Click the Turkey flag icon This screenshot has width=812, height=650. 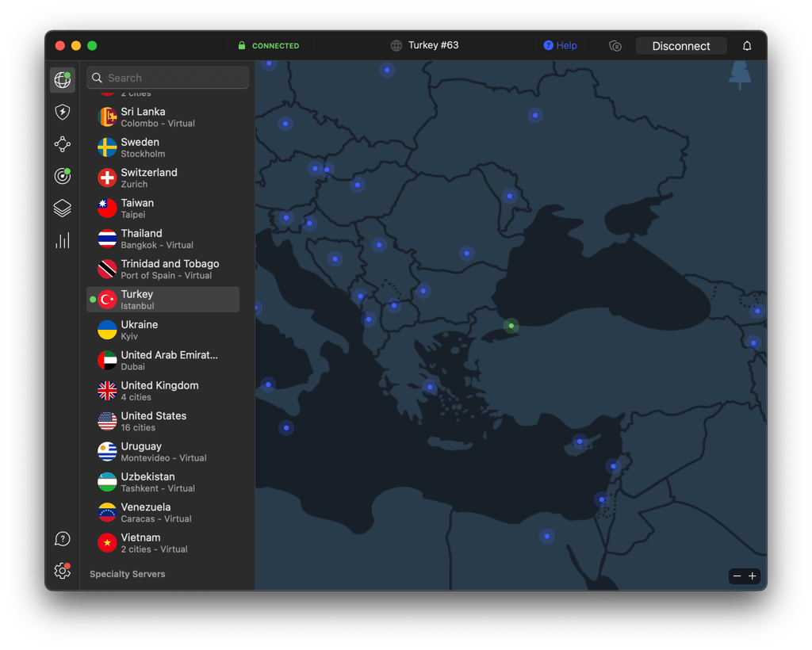click(107, 299)
